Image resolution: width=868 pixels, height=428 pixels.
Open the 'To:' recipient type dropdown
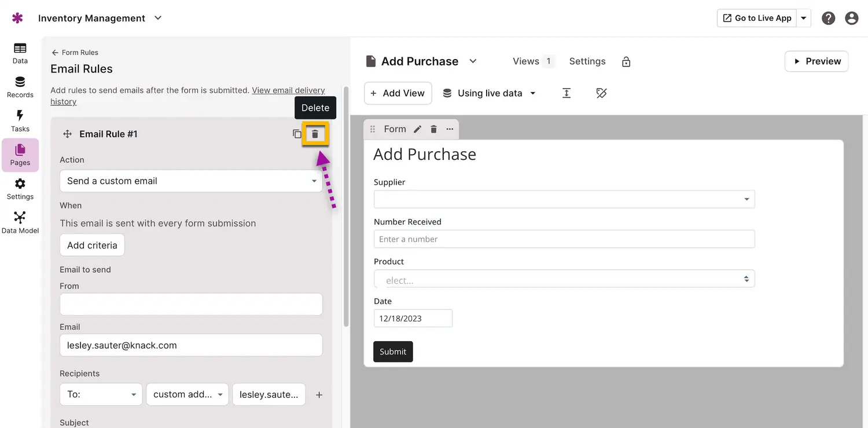pos(101,394)
